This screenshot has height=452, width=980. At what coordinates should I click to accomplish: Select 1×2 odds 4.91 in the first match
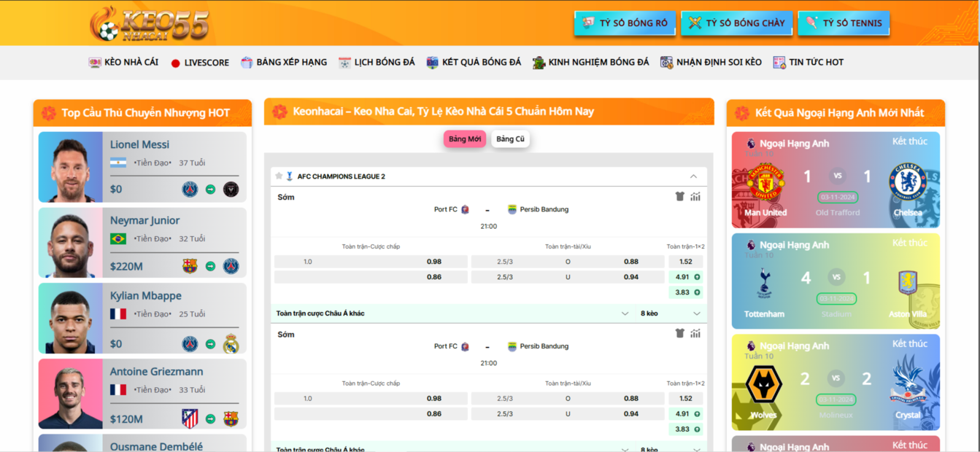[685, 277]
